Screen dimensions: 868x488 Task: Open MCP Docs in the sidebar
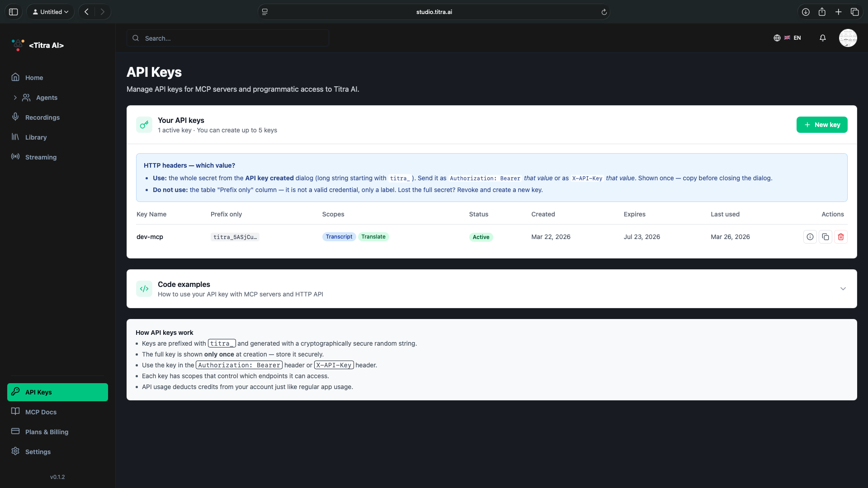pos(57,412)
